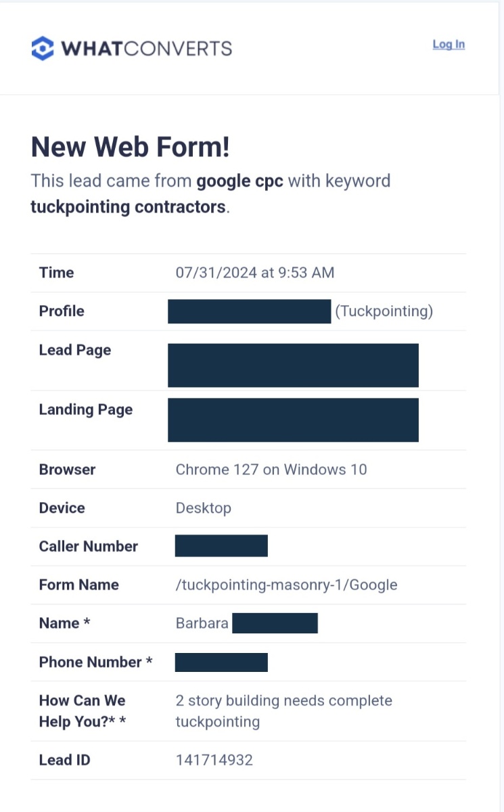
Task: Select the 2 story building message text
Action: pos(283,711)
